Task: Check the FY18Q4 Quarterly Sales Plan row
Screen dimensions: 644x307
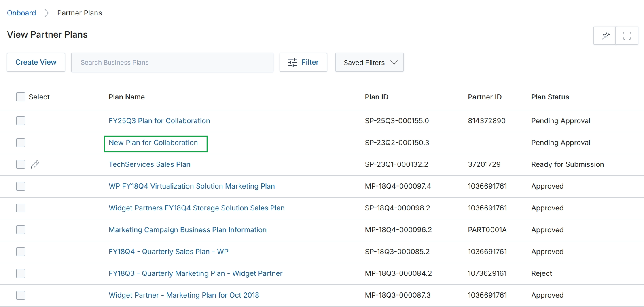Action: (21, 252)
